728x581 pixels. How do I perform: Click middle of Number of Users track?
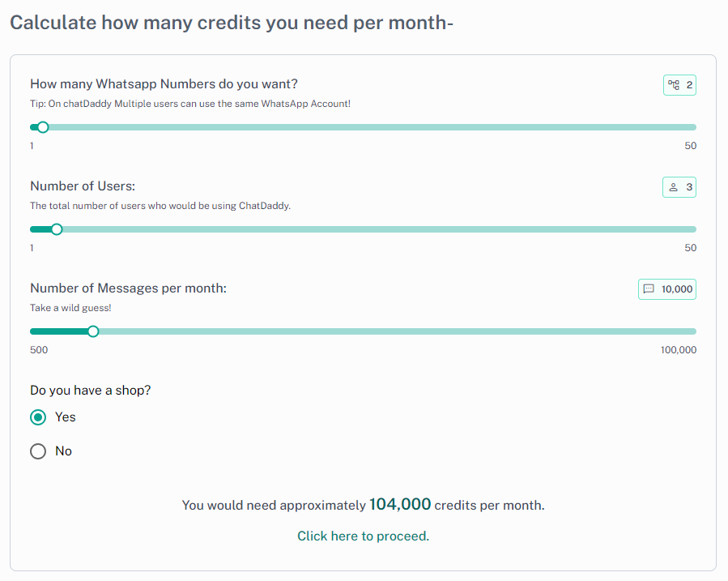pos(363,229)
